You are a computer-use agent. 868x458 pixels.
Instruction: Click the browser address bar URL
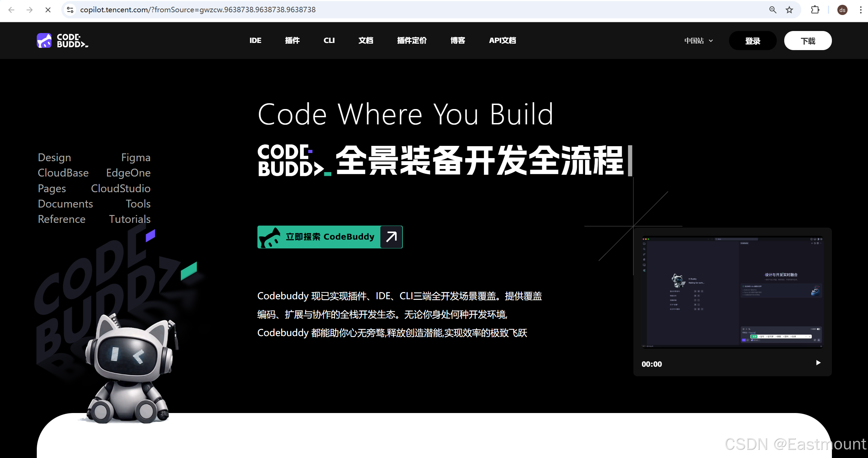tap(198, 10)
